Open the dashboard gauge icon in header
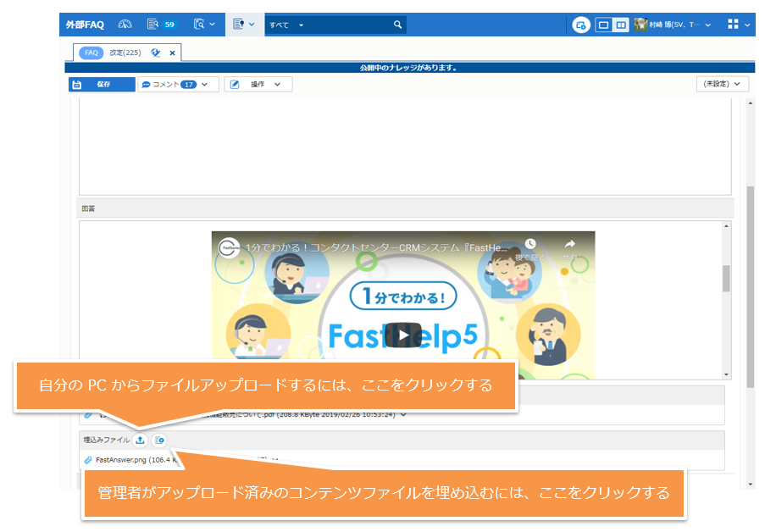The image size is (765, 532). click(x=125, y=25)
